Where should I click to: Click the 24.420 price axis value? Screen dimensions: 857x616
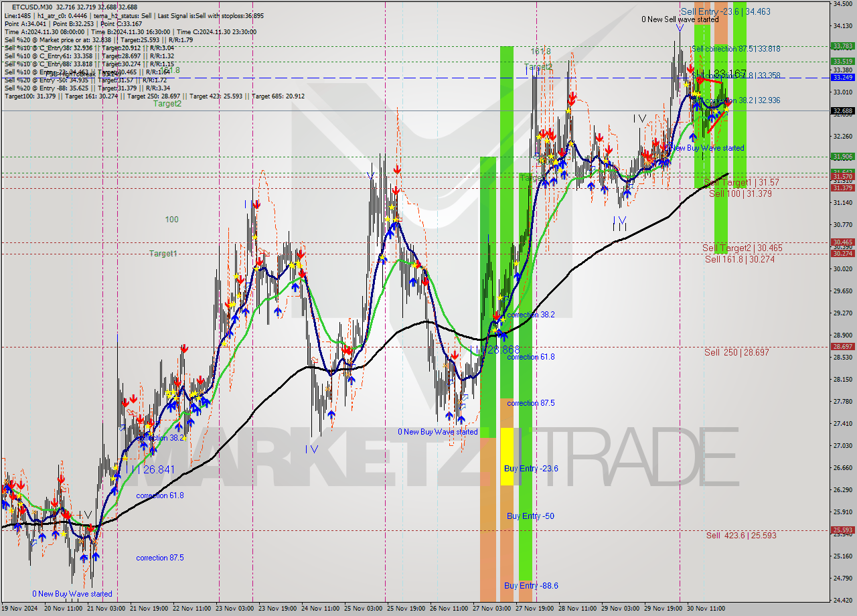click(x=842, y=600)
